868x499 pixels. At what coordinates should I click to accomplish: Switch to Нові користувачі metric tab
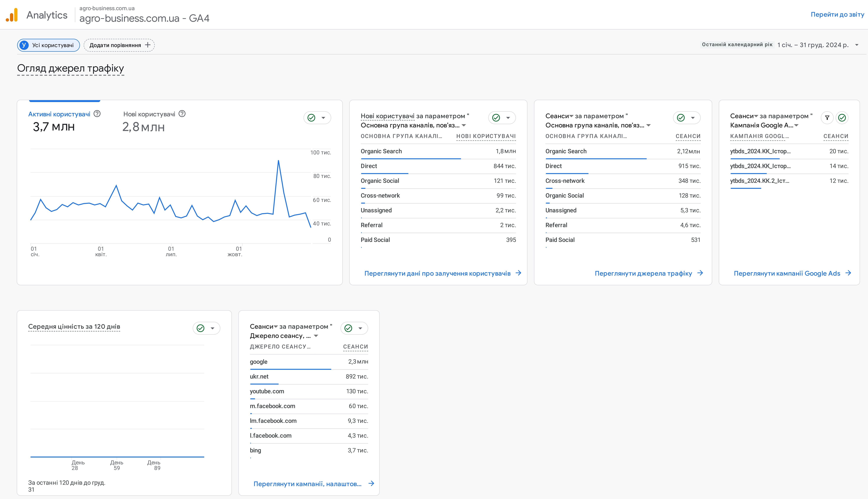click(149, 114)
